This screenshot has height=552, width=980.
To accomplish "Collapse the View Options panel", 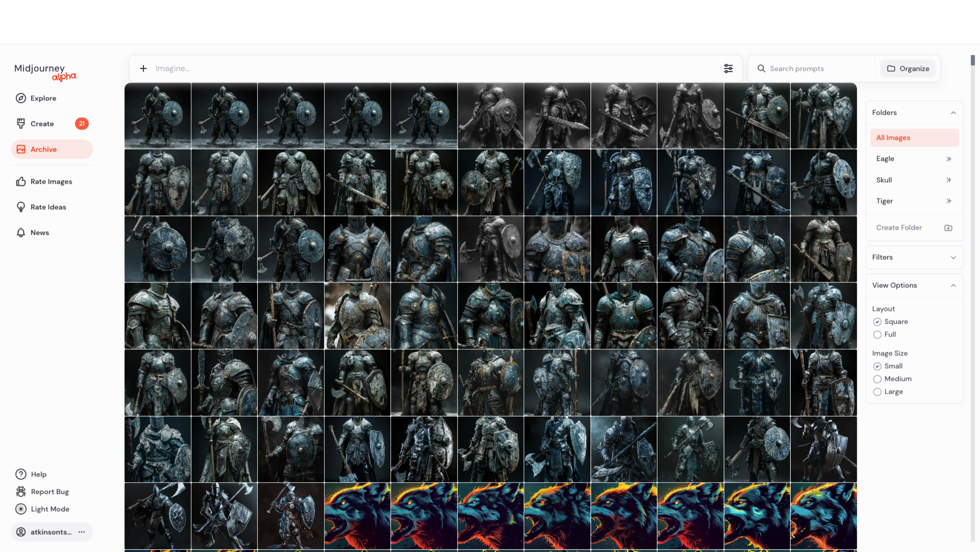I will pyautogui.click(x=953, y=285).
